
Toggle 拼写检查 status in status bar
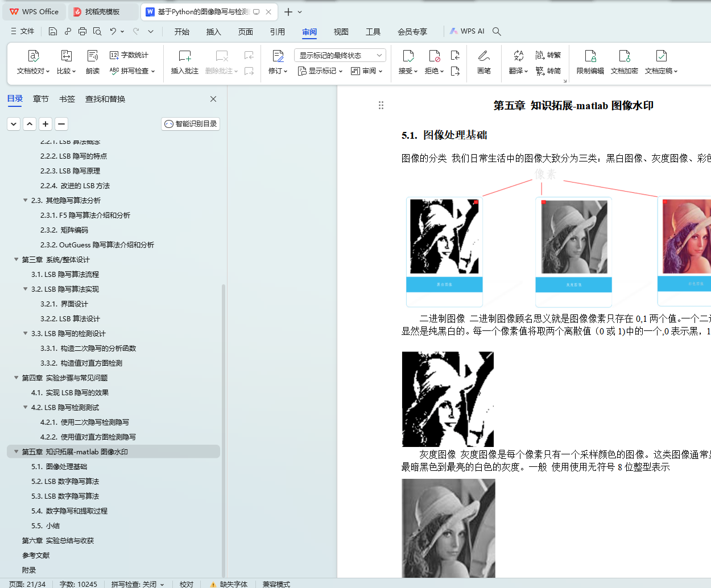[x=138, y=584]
